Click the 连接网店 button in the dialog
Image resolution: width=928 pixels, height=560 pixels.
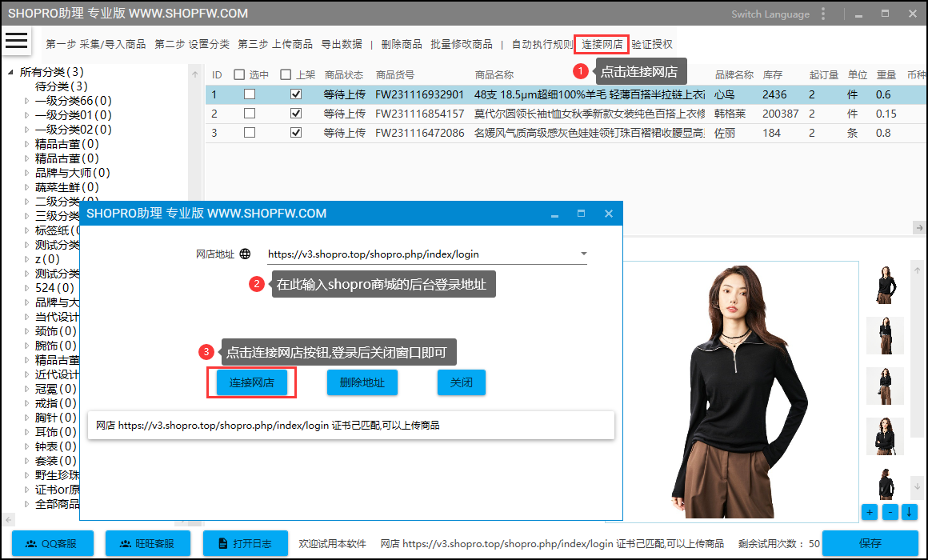(251, 382)
